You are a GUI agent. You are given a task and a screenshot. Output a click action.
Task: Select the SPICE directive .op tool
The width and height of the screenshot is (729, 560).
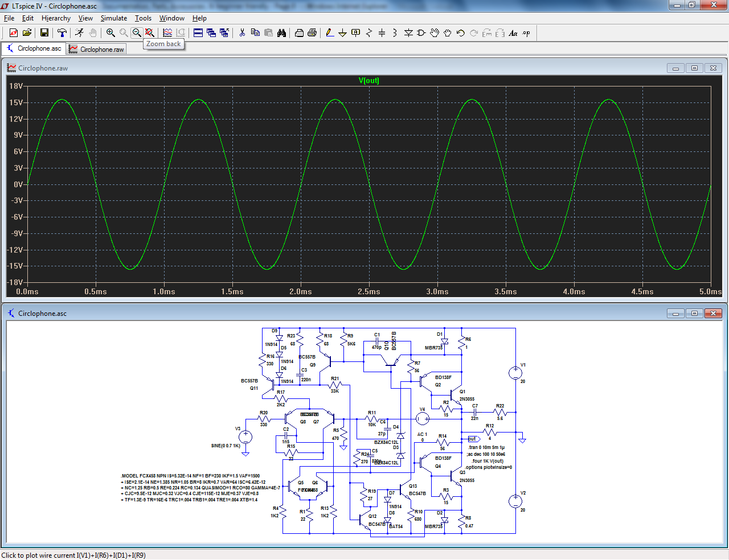[526, 33]
